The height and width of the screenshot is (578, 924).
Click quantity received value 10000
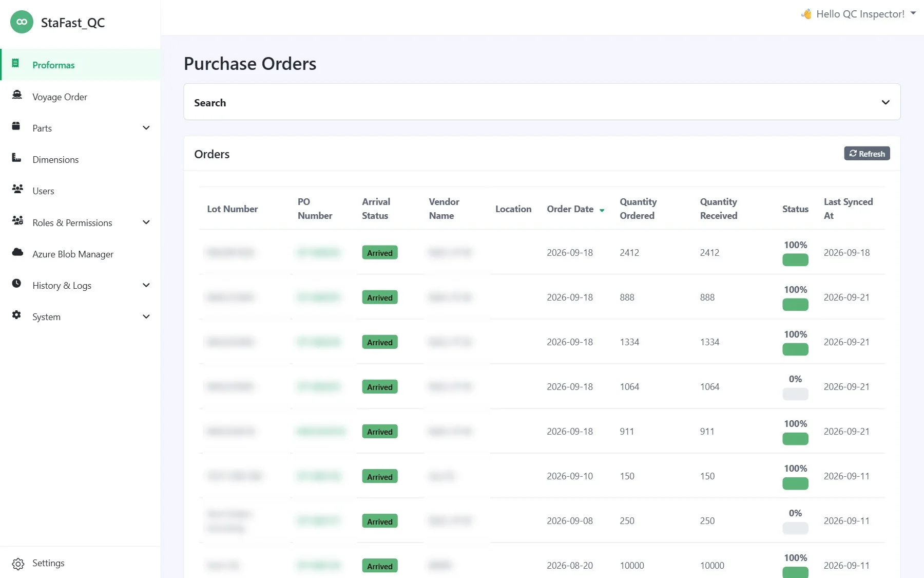tap(712, 566)
